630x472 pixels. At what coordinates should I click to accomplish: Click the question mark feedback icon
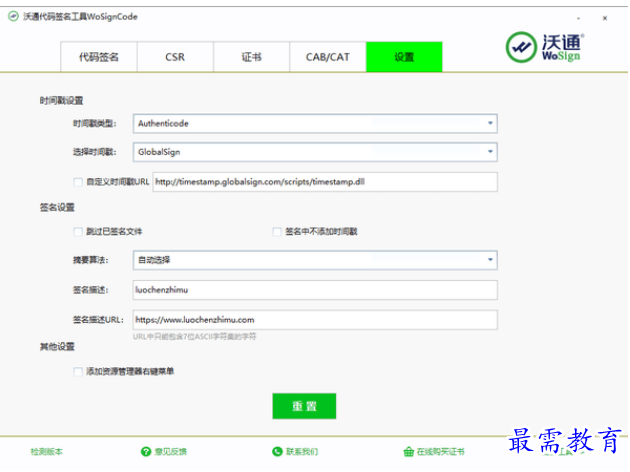[146, 452]
